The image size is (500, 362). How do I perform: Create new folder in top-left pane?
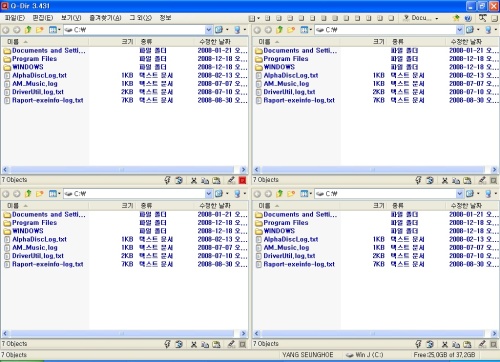40,30
